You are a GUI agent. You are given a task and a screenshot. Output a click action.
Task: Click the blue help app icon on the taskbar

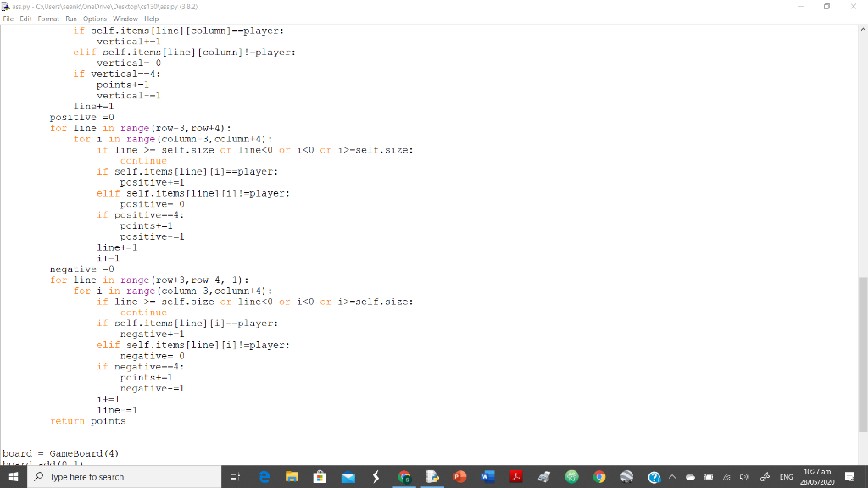[x=656, y=476]
